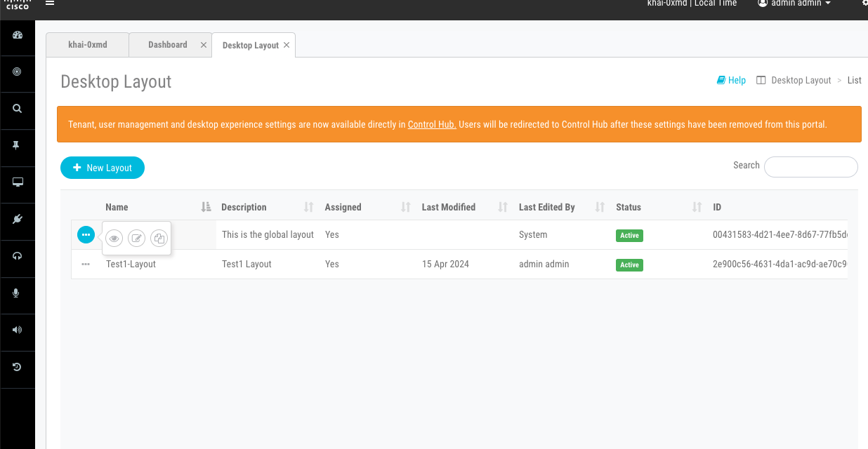This screenshot has width=868, height=449.
Task: Open the edit pencil icon for global layout
Action: click(x=136, y=238)
